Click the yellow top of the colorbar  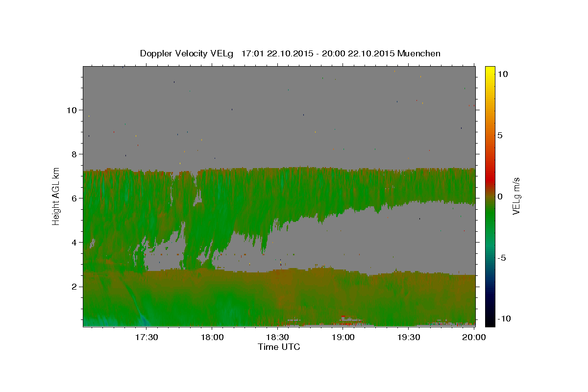coord(490,70)
